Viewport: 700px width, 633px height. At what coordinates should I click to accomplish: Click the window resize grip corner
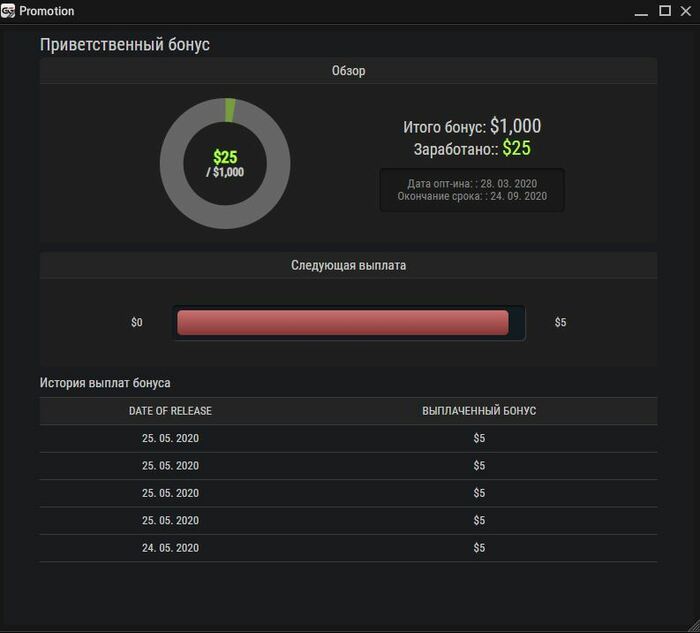coord(693,626)
